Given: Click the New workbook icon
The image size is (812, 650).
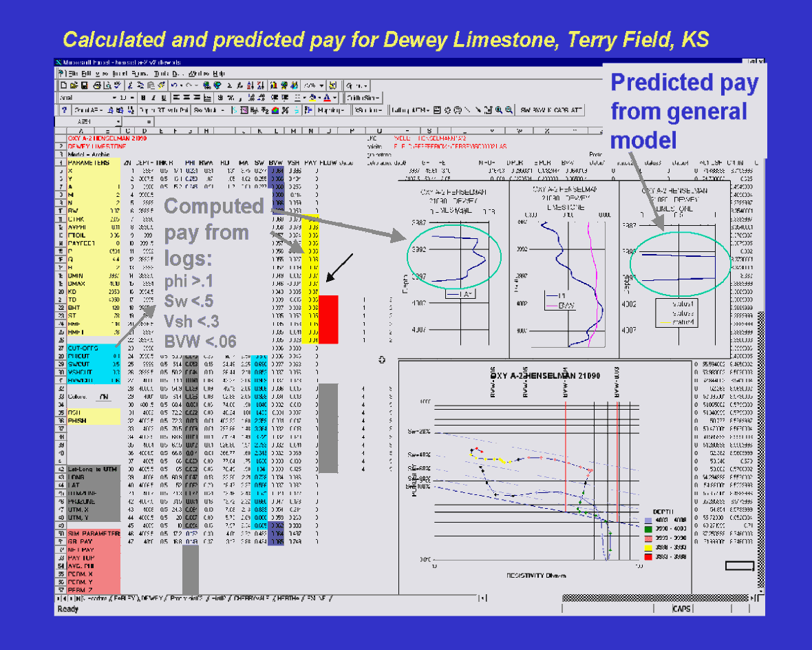Looking at the screenshot, I should pyautogui.click(x=63, y=85).
